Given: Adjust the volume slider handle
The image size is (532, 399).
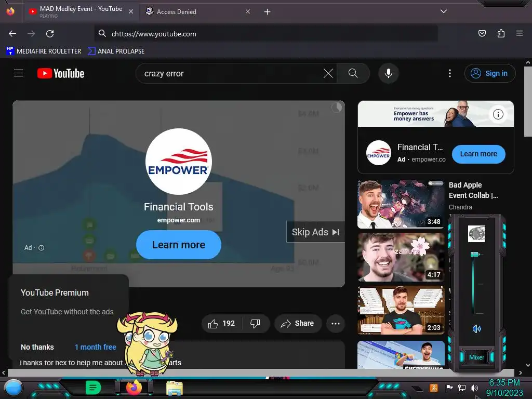Looking at the screenshot, I should point(475,254).
